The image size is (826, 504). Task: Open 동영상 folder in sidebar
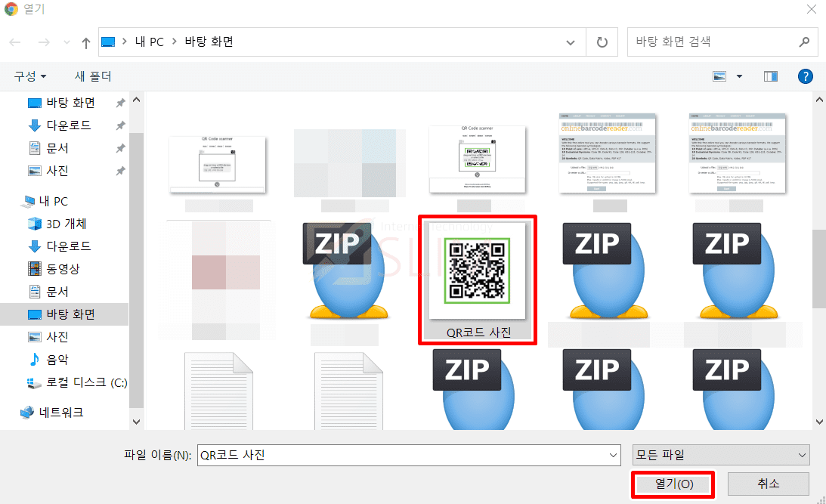(x=62, y=268)
